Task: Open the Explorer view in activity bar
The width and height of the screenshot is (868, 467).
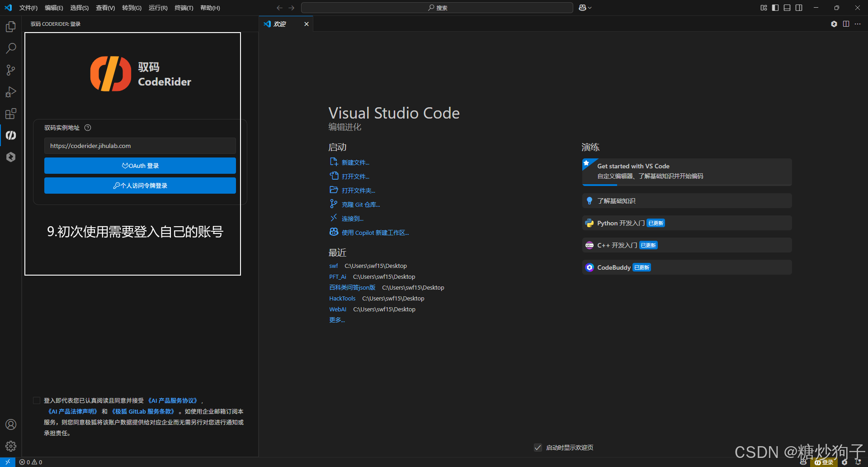Action: [x=11, y=27]
